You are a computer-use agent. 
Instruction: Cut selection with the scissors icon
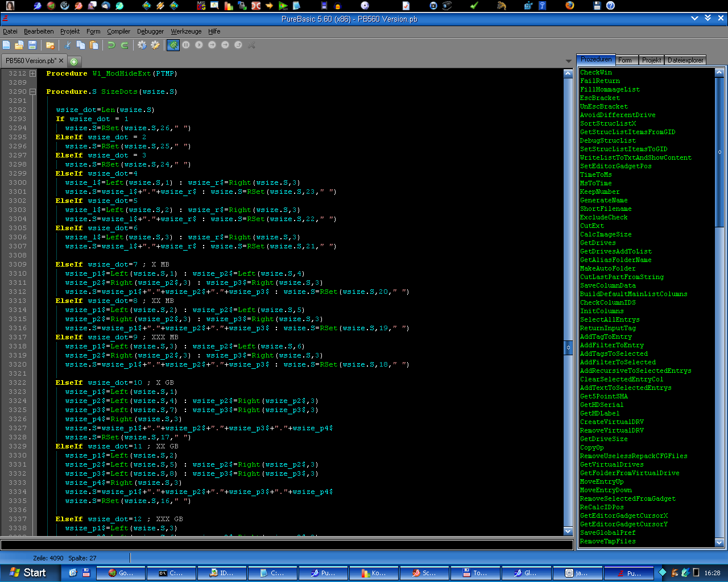point(68,45)
